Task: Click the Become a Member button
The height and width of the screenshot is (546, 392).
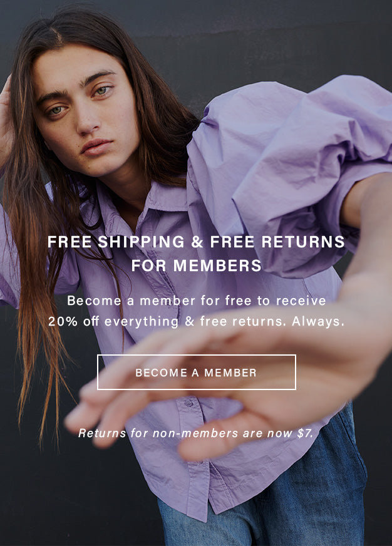Action: coord(197,372)
